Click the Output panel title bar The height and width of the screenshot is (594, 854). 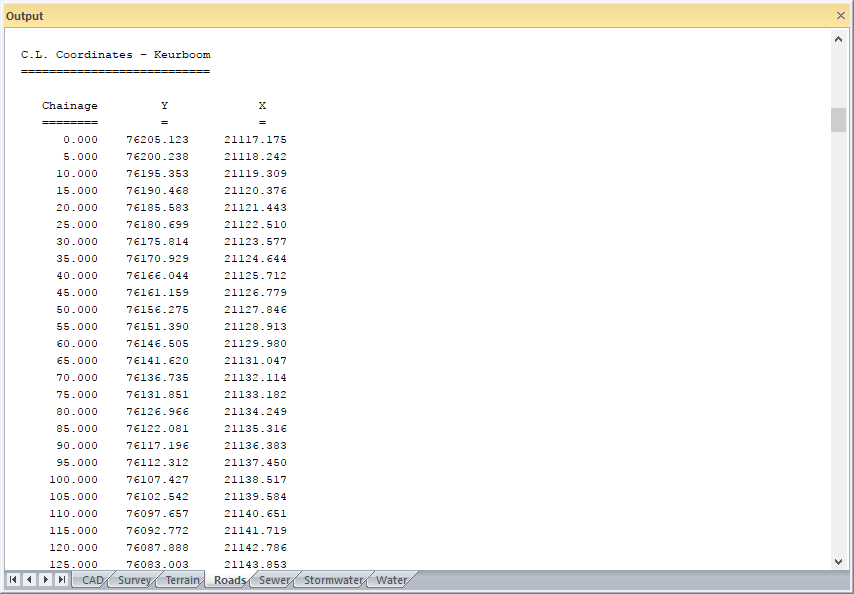[x=400, y=16]
